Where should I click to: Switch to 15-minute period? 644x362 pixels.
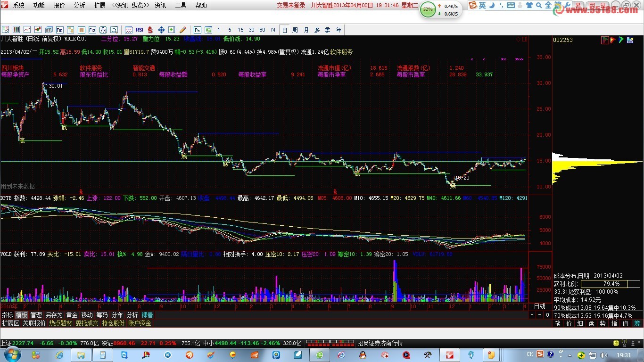click(x=240, y=29)
